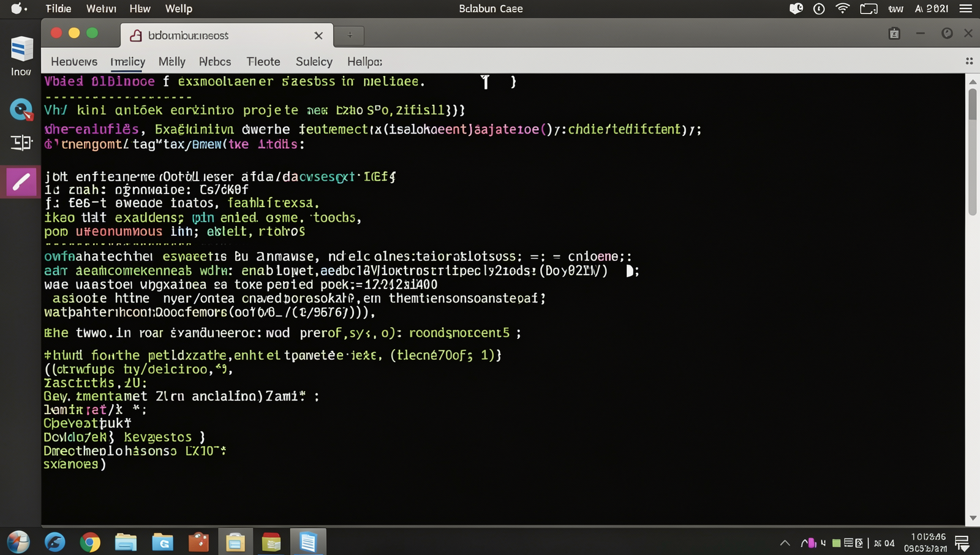Click the line starting 'jolt enfteineme'
The width and height of the screenshot is (980, 555).
point(220,176)
